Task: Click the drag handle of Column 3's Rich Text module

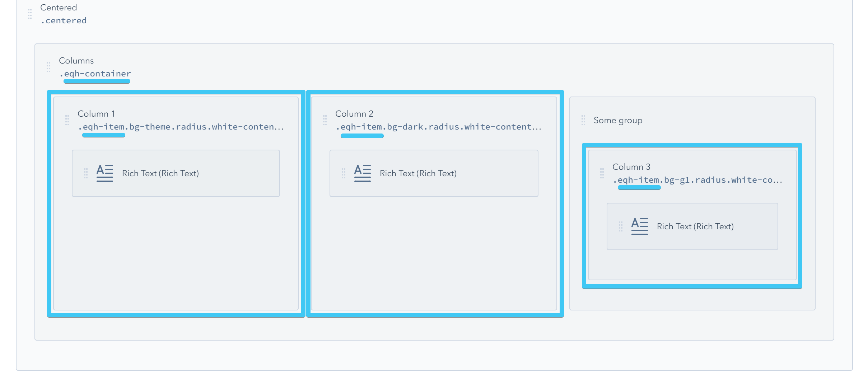Action: tap(620, 226)
